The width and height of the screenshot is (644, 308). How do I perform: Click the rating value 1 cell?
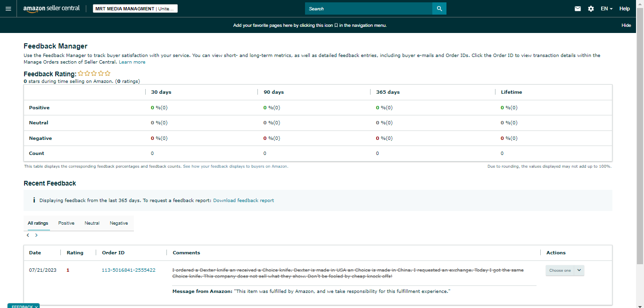tap(68, 270)
